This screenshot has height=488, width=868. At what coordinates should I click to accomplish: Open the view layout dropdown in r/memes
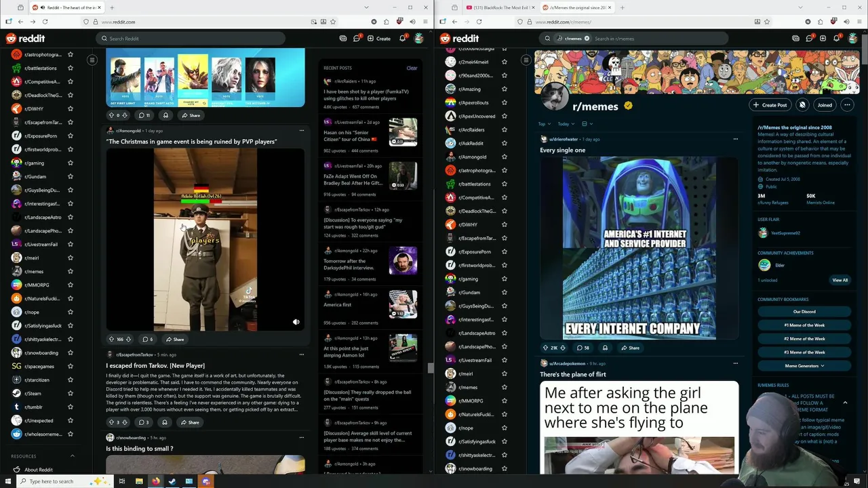click(587, 124)
